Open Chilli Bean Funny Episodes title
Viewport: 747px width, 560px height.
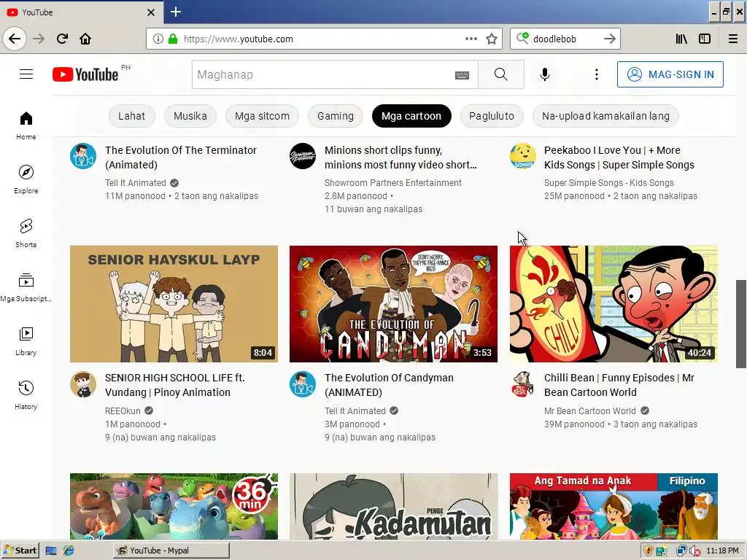click(619, 385)
